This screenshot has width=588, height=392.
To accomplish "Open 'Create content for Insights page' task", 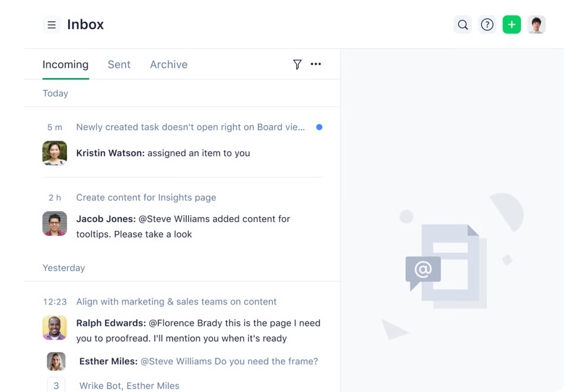I will point(146,197).
